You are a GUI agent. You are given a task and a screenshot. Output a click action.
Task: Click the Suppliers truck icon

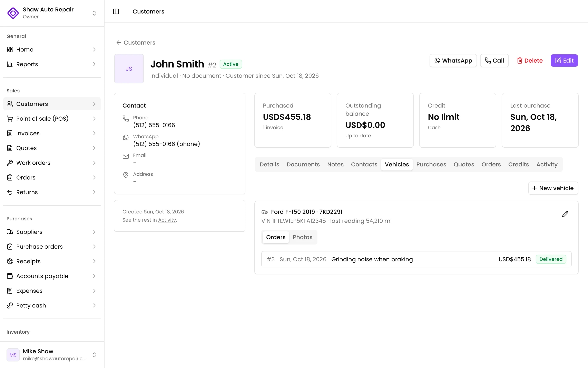click(10, 232)
